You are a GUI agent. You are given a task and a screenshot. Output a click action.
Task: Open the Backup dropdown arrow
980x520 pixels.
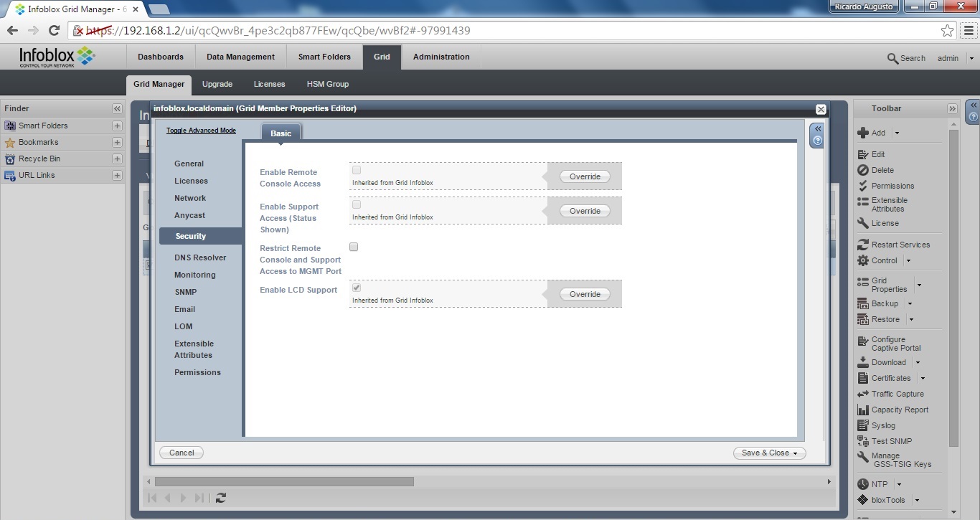coord(910,304)
